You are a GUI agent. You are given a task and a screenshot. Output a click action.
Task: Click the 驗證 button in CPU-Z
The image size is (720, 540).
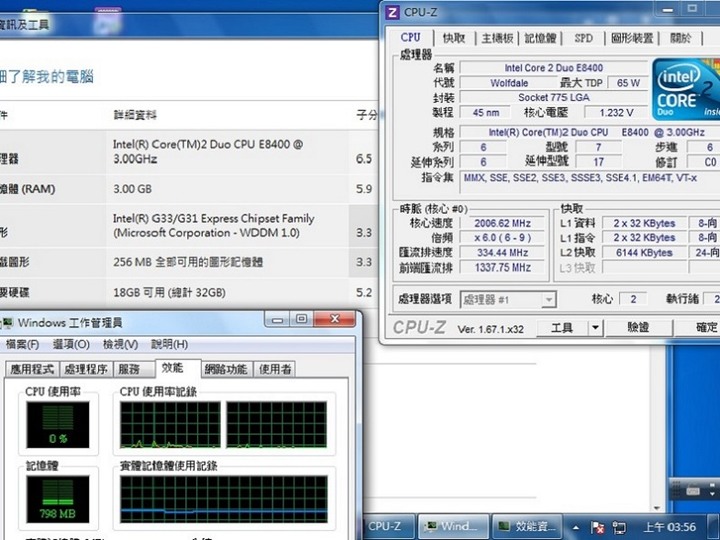pyautogui.click(x=638, y=328)
